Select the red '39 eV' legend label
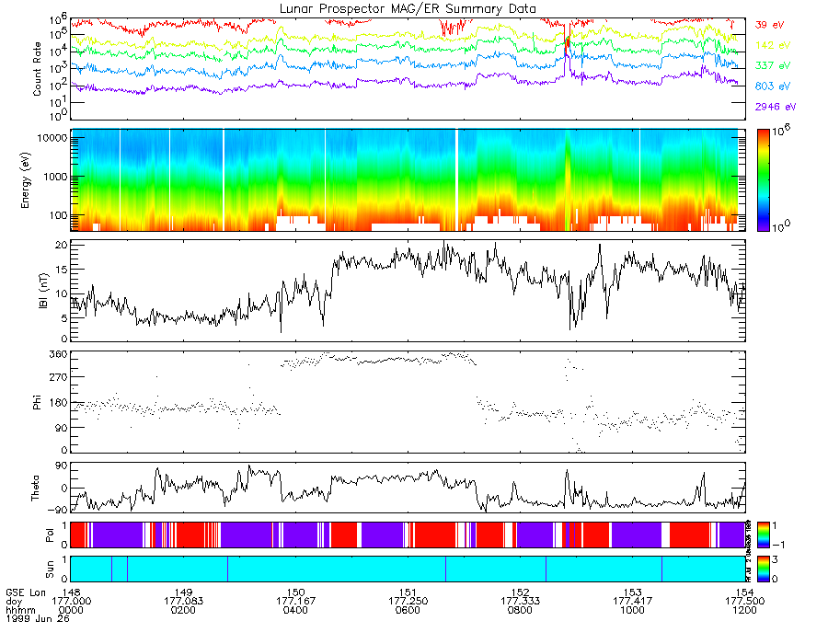Viewport: 828px width, 644px height. [769, 25]
